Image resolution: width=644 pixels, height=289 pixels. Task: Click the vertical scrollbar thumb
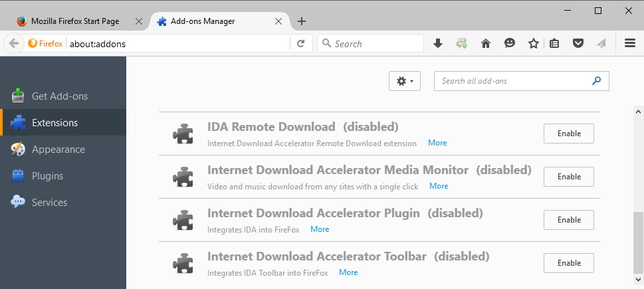638,243
